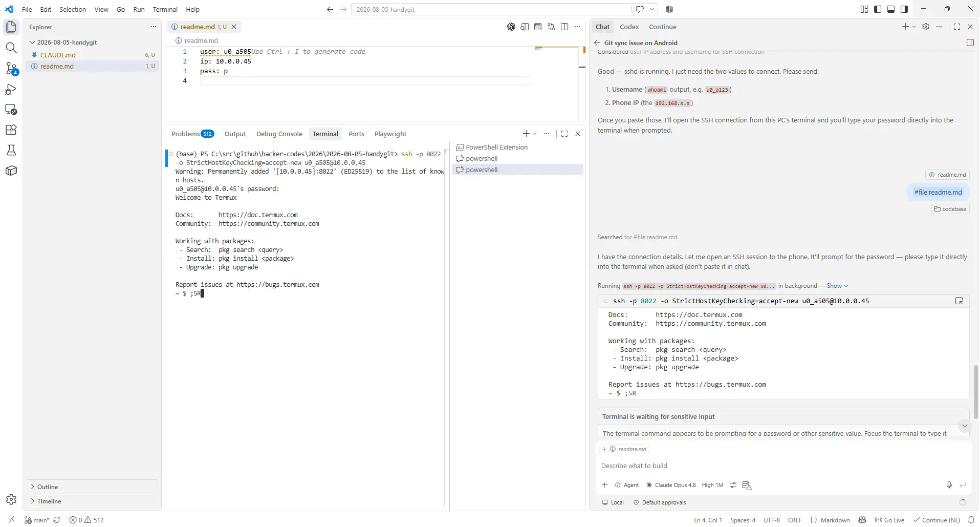This screenshot has height=527, width=980.
Task: Split the readme.md editor right
Action: click(x=564, y=27)
